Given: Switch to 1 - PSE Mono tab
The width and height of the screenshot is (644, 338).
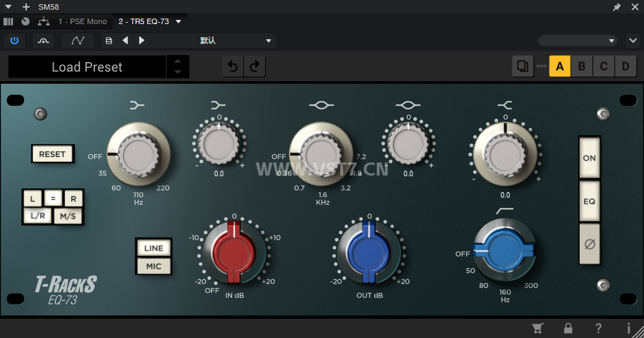Looking at the screenshot, I should click(x=83, y=21).
